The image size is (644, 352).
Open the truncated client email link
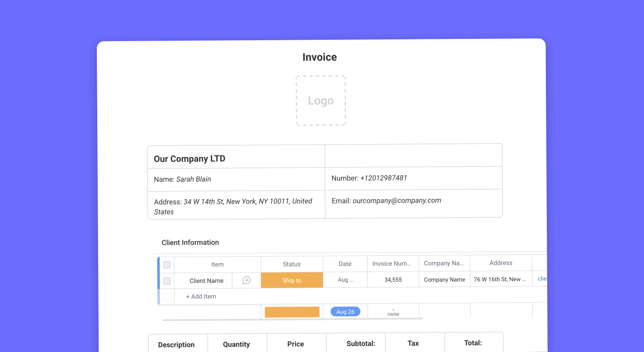point(541,279)
